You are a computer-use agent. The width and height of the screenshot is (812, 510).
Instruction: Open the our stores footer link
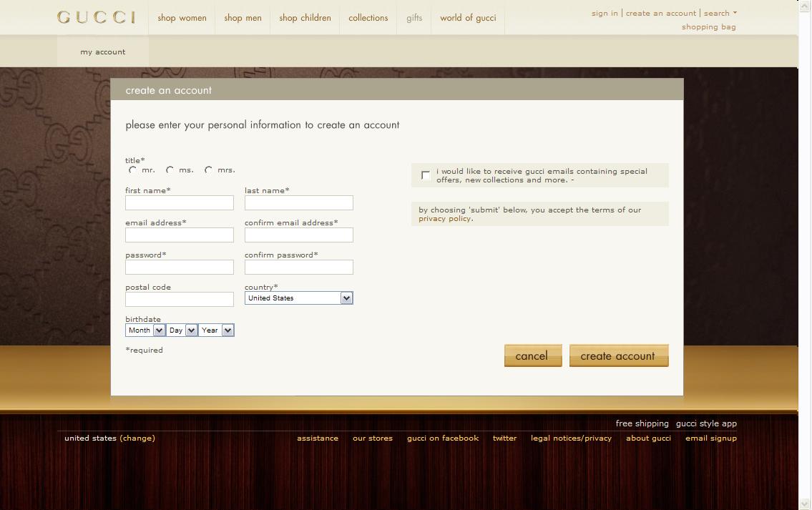(373, 438)
